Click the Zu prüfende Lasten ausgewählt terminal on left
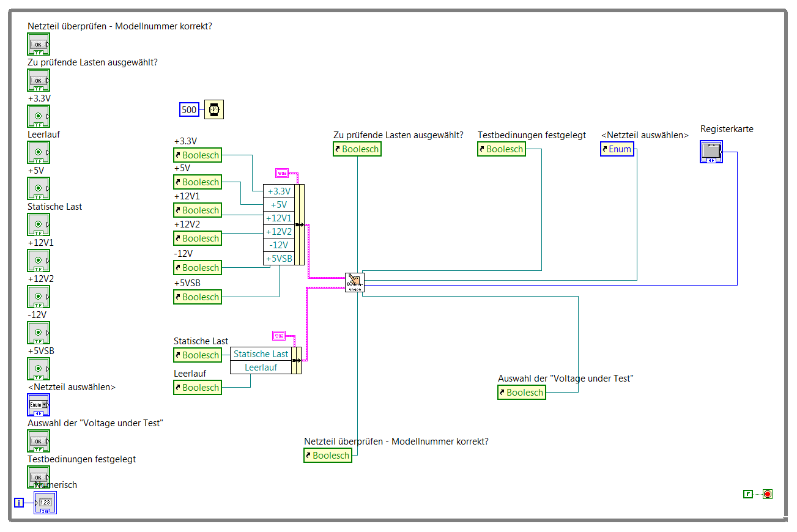The height and width of the screenshot is (532, 797). pyautogui.click(x=39, y=80)
